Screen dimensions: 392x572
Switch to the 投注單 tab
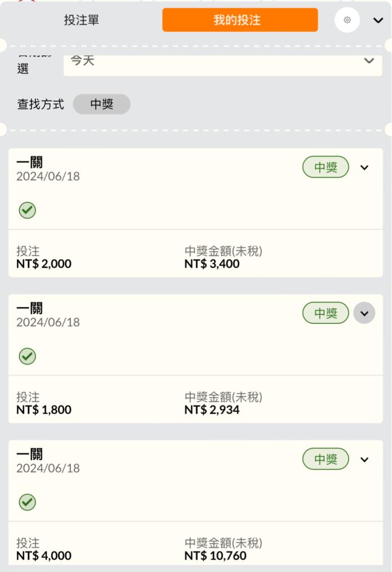click(x=81, y=20)
